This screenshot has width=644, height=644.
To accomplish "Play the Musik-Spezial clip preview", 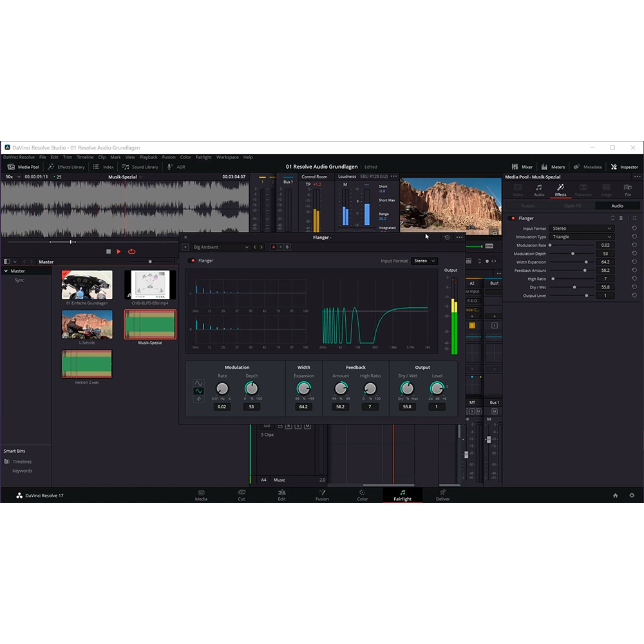I will point(118,251).
